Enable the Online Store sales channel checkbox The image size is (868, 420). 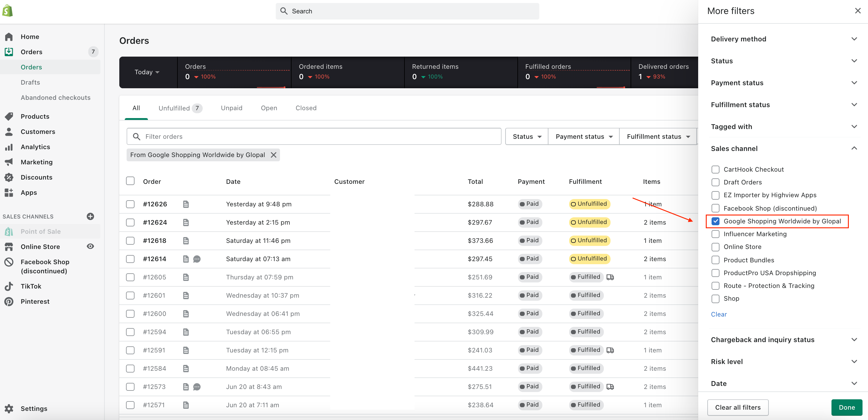pyautogui.click(x=715, y=247)
